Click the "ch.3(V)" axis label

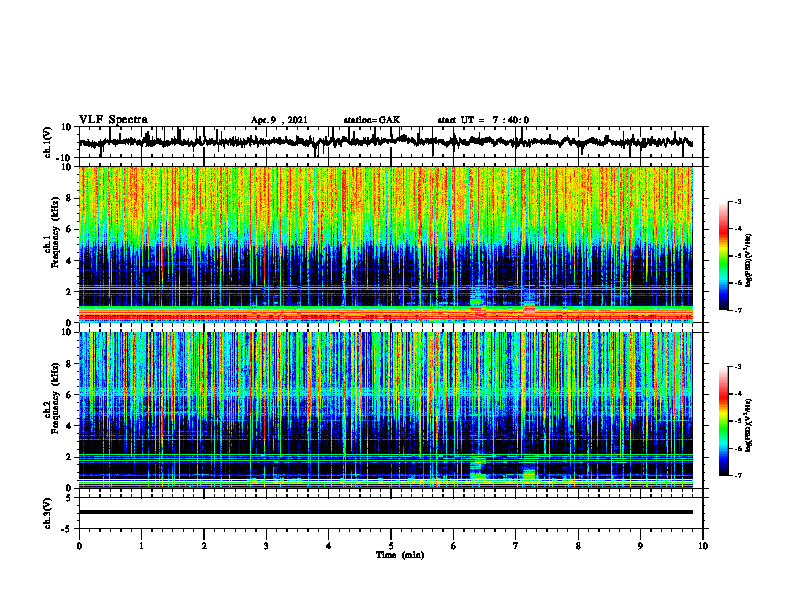point(48,513)
